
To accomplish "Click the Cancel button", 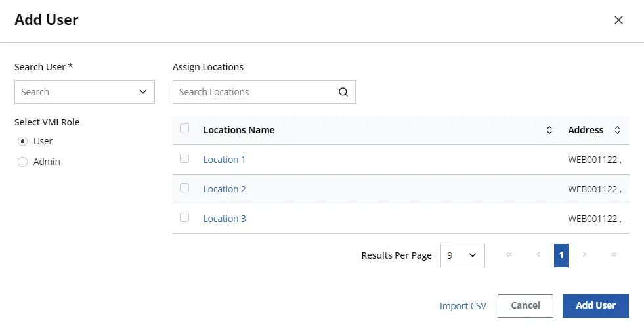I will 525,306.
